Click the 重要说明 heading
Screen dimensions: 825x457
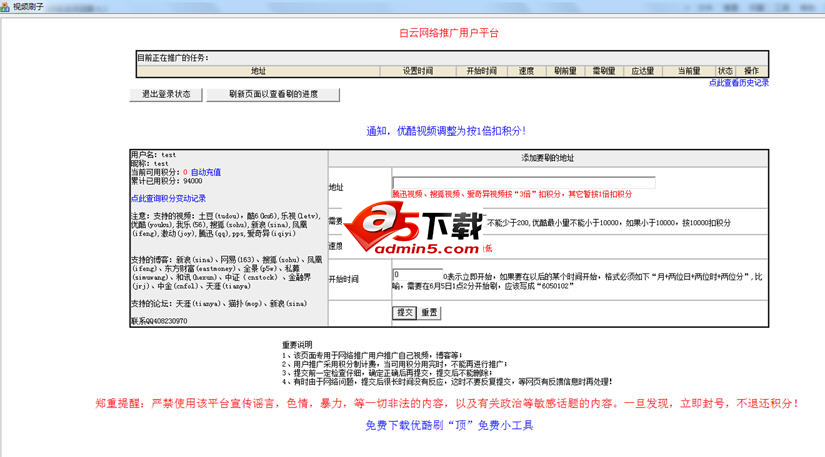297,345
